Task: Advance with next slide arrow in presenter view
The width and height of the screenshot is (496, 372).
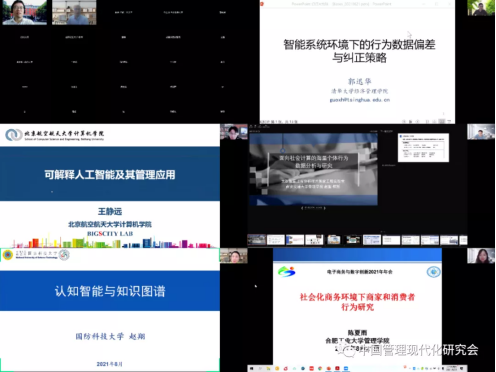Action: (x=324, y=208)
